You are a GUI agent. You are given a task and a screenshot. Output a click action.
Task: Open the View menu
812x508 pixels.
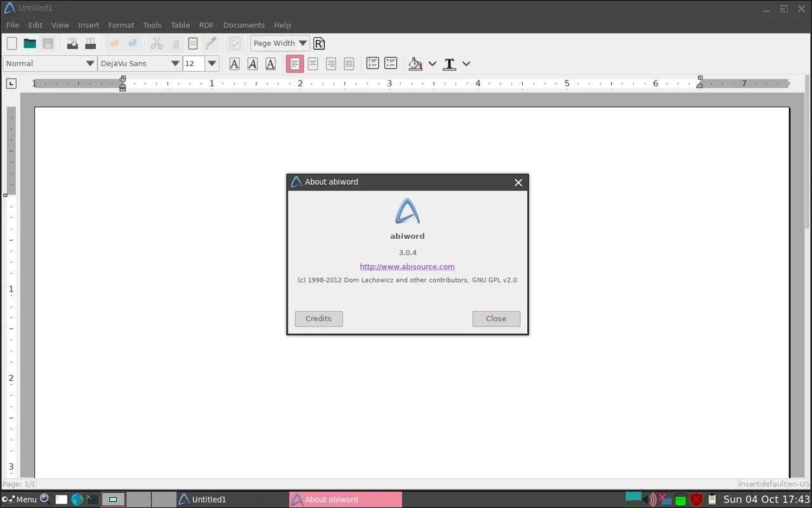pyautogui.click(x=60, y=25)
